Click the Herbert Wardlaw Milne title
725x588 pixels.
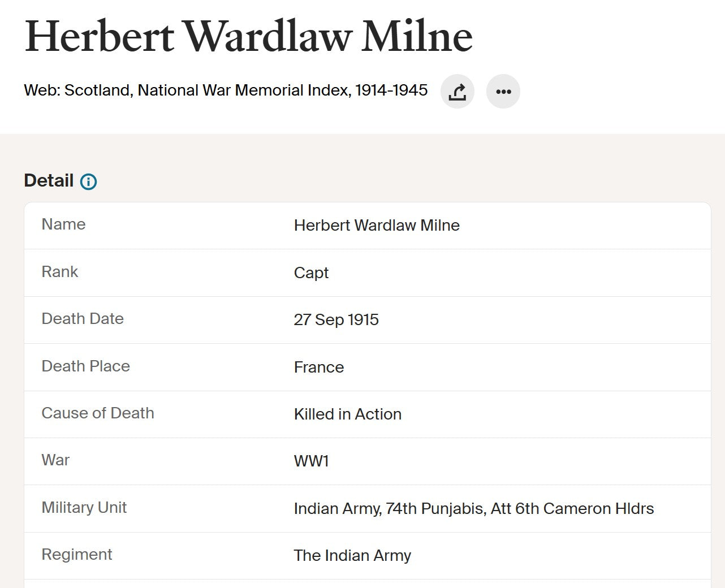click(x=248, y=36)
